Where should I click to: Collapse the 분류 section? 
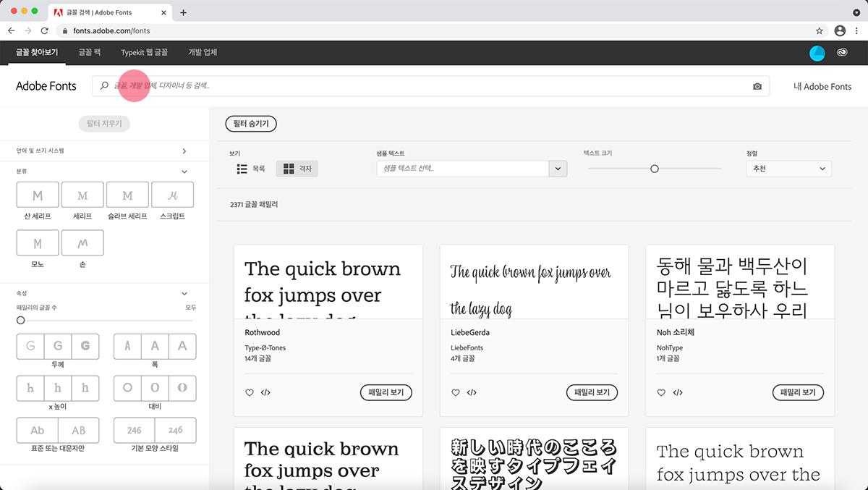point(184,172)
